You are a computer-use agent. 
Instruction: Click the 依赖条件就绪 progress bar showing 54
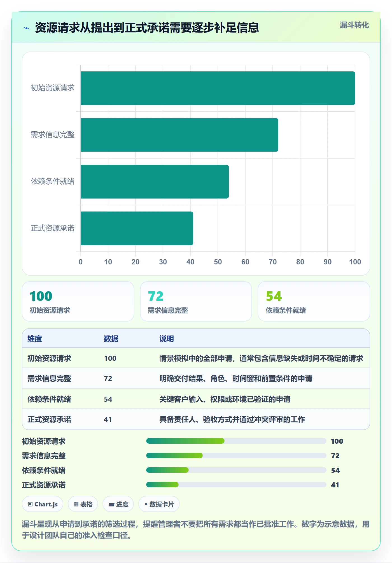pyautogui.click(x=236, y=470)
